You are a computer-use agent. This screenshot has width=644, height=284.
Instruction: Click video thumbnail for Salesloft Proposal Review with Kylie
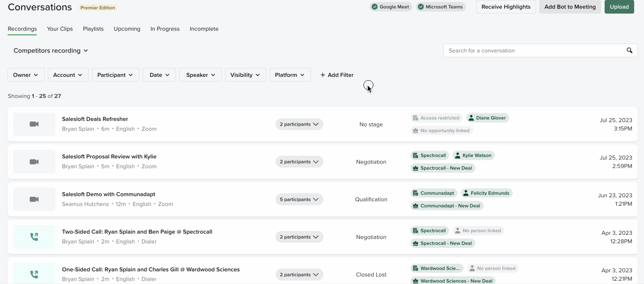coord(34,162)
